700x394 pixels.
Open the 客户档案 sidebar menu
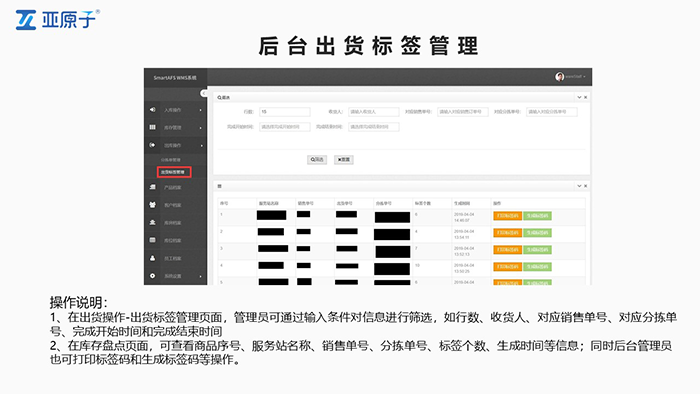[175, 205]
